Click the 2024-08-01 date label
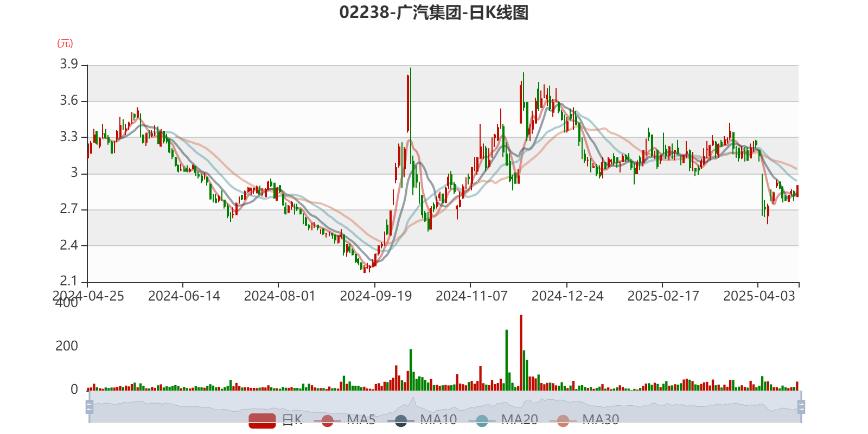The height and width of the screenshot is (434, 868). click(279, 296)
